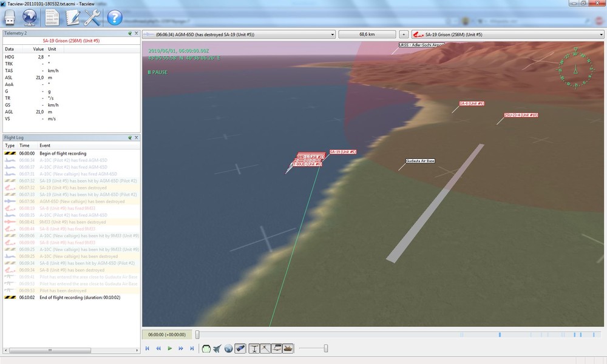Toggle the trajectory trail display button

pos(265,348)
